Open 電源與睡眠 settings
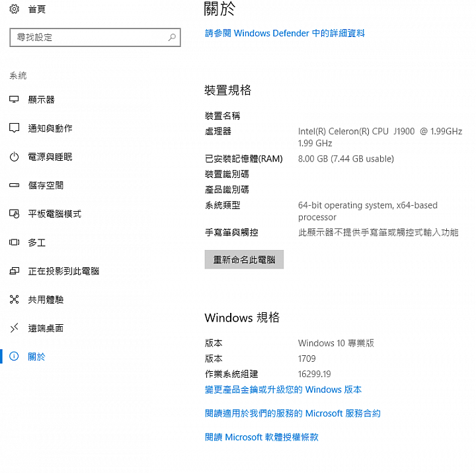The image size is (476, 473). pos(50,157)
